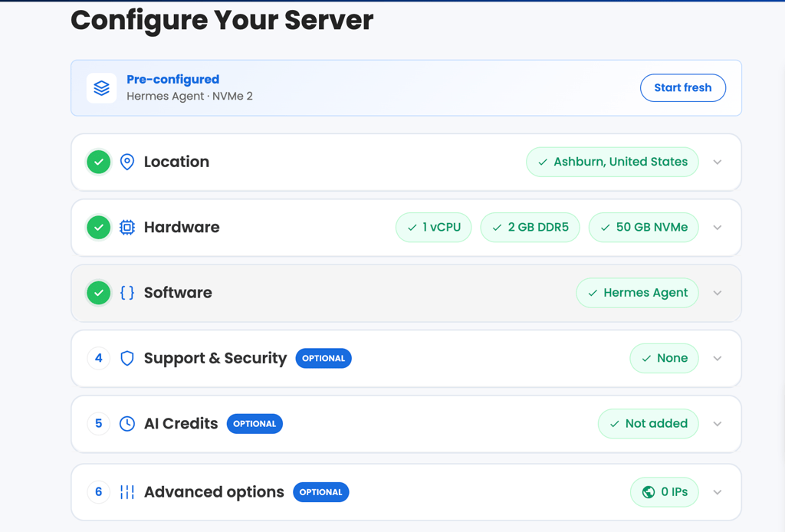The height and width of the screenshot is (532, 785).
Task: Click the Location map pin icon
Action: click(x=127, y=162)
